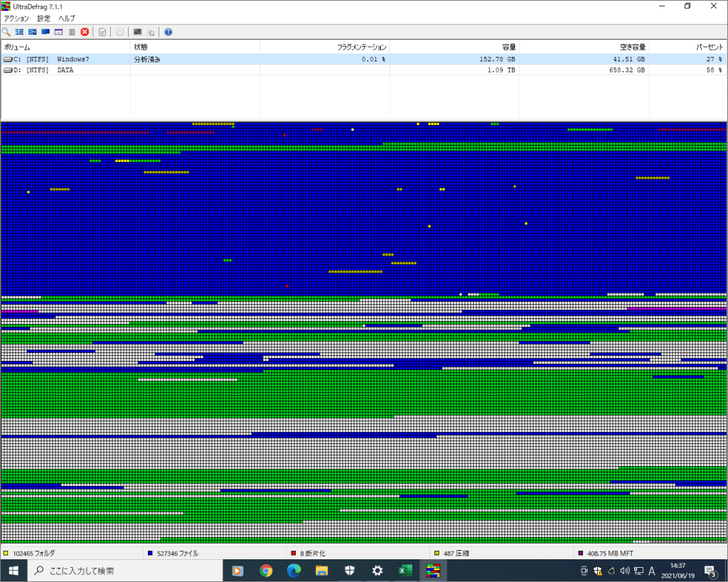Open File Explorer from the taskbar
This screenshot has width=728, height=582.
[x=322, y=571]
